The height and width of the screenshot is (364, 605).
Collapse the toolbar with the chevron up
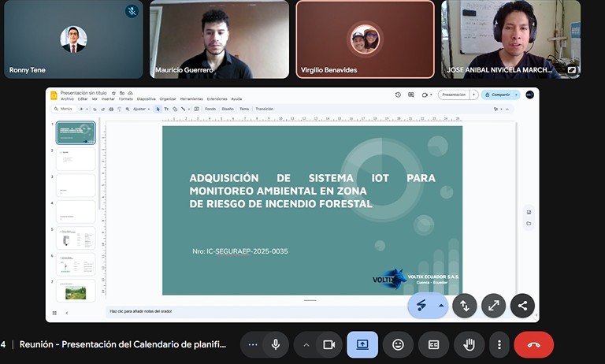point(507,110)
